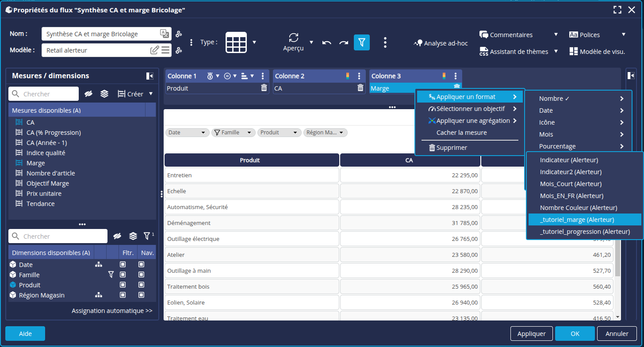
Task: Open the Créer dropdown arrow
Action: coord(151,94)
